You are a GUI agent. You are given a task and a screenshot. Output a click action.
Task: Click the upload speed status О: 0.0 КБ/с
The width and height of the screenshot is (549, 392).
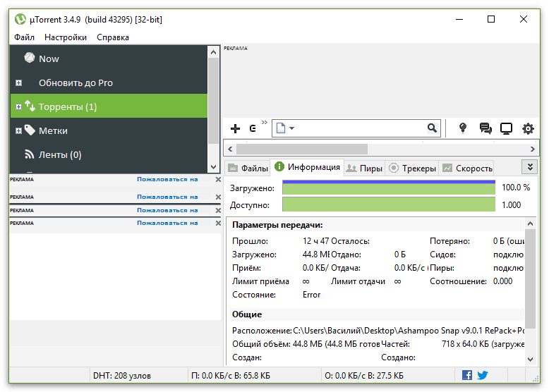pyautogui.click(x=364, y=376)
